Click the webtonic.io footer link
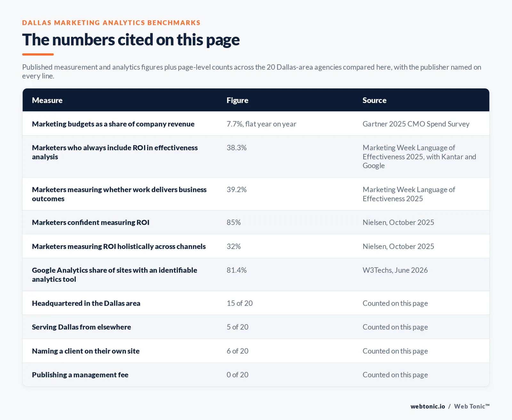 428,406
